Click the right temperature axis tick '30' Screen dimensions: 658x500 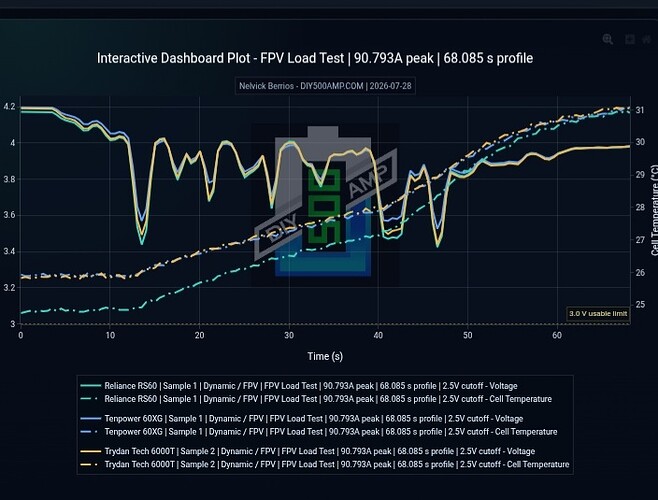click(x=640, y=142)
